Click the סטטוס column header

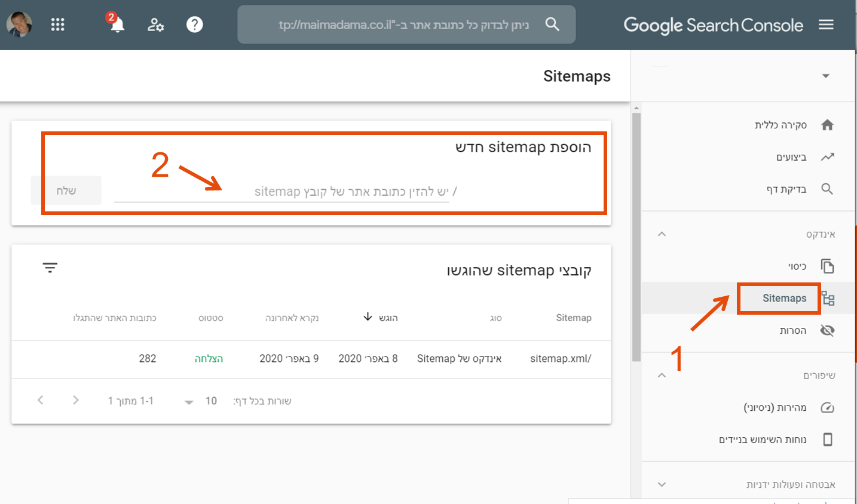click(x=210, y=318)
